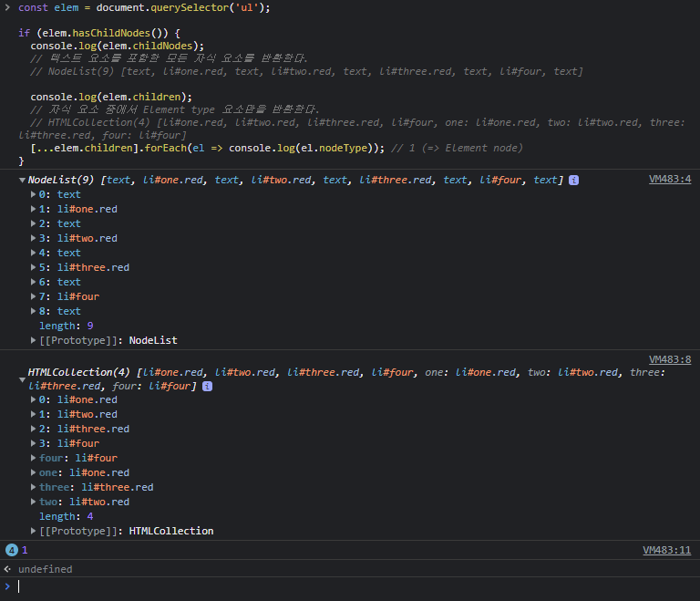Expand [[Prototype]]: NodeList

[33, 340]
